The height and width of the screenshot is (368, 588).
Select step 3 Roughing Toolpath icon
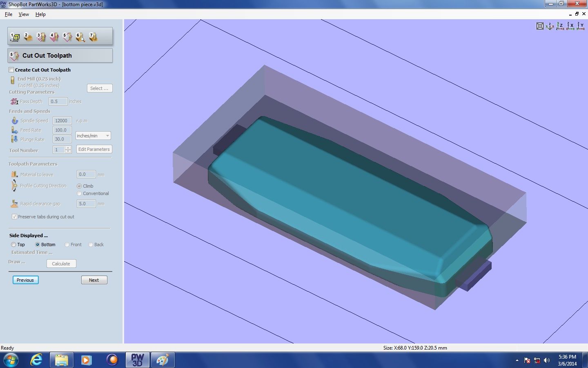[41, 37]
